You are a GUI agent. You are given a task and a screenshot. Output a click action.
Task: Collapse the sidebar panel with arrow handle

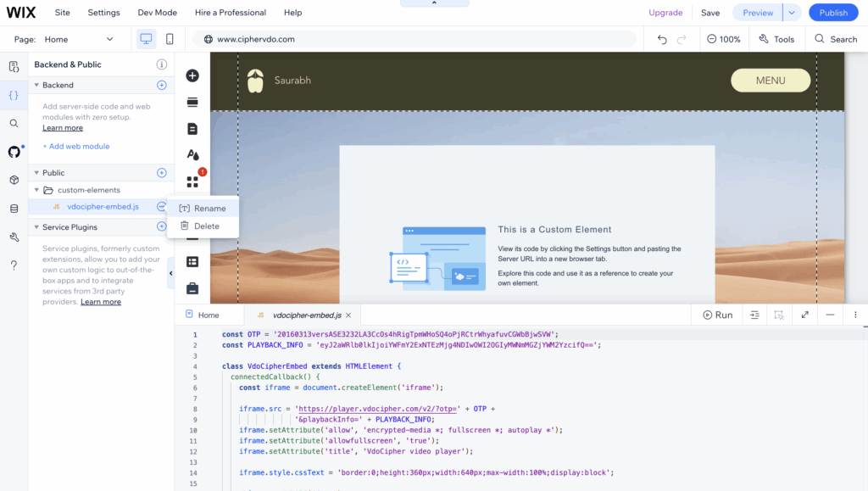(170, 273)
